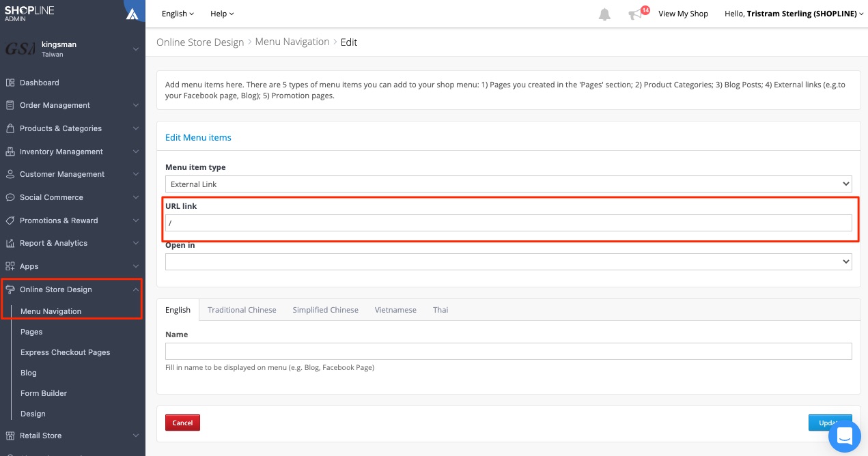Click the Dashboard sidebar label
The image size is (868, 456).
coord(40,83)
